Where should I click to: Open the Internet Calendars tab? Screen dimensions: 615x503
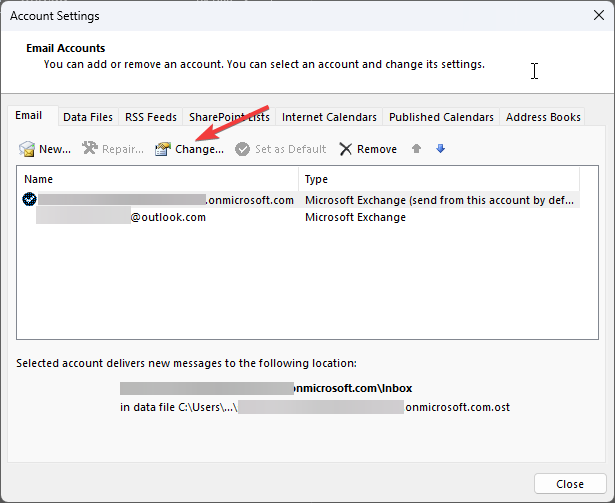coord(329,117)
